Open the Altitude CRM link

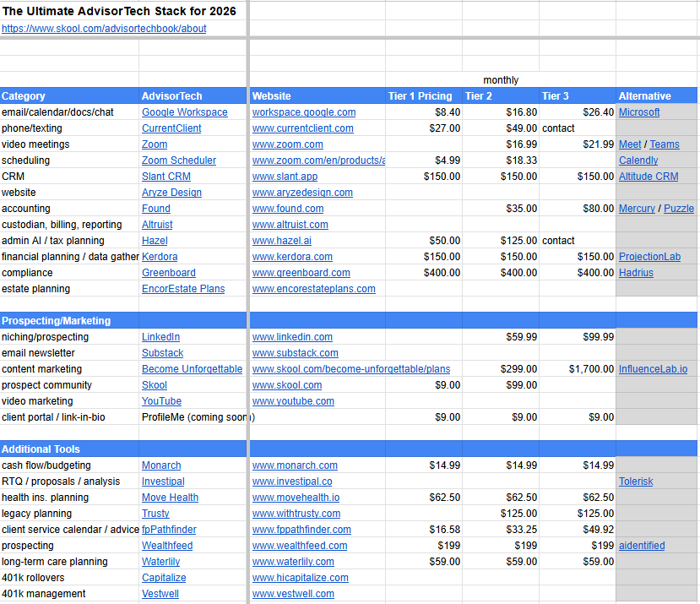[648, 177]
